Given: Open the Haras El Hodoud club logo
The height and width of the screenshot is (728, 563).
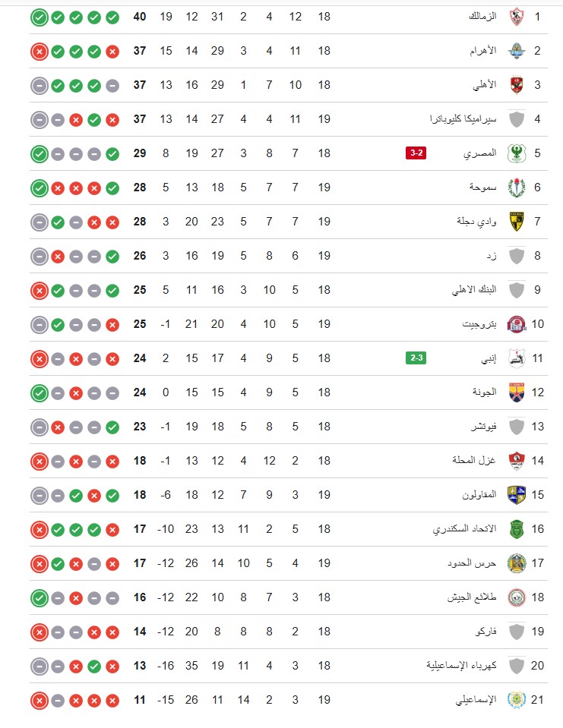Looking at the screenshot, I should coord(517,563).
